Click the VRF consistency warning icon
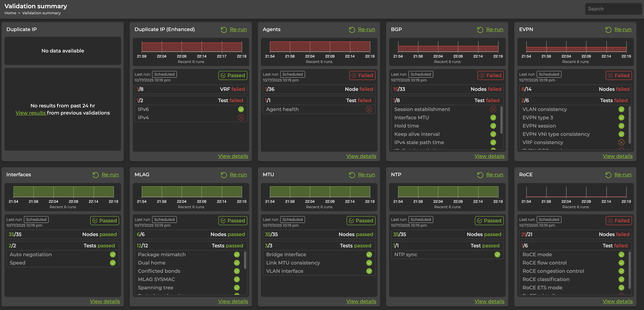Image resolution: width=644 pixels, height=310 pixels. coord(621,142)
